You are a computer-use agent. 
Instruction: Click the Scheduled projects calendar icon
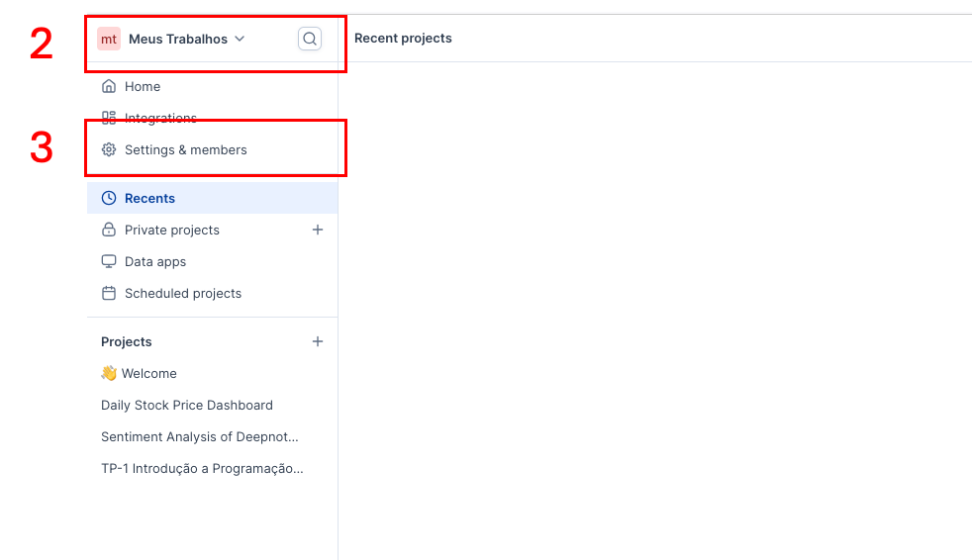point(109,293)
